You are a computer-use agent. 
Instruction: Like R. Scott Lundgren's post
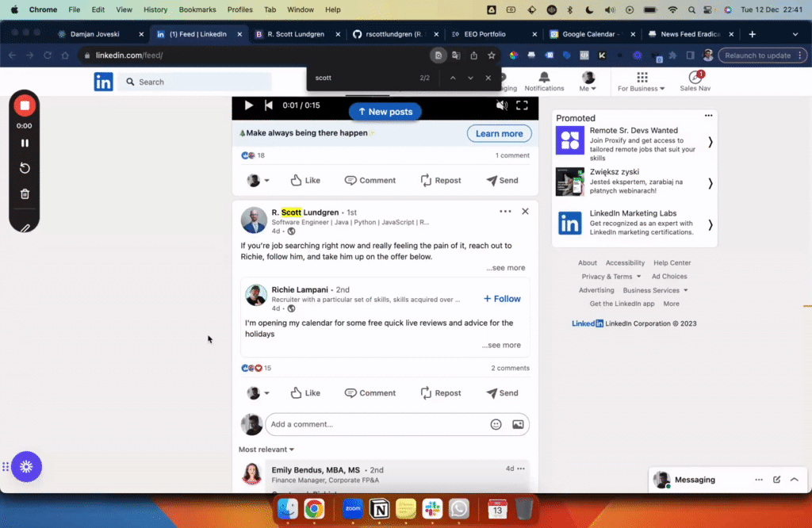tap(305, 393)
